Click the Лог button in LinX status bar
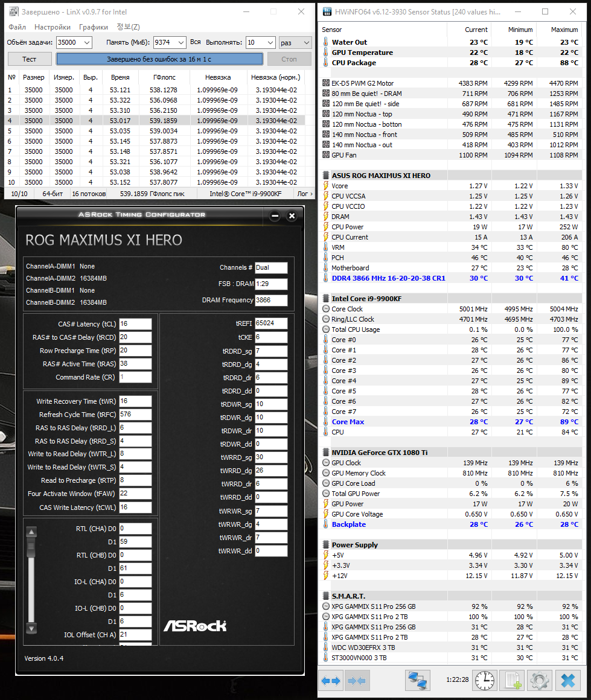The height and width of the screenshot is (700, 591). coord(305,194)
